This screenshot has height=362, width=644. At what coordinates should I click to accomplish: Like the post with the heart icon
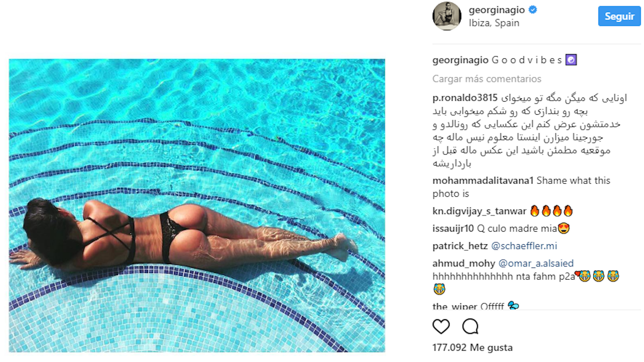coord(441,326)
